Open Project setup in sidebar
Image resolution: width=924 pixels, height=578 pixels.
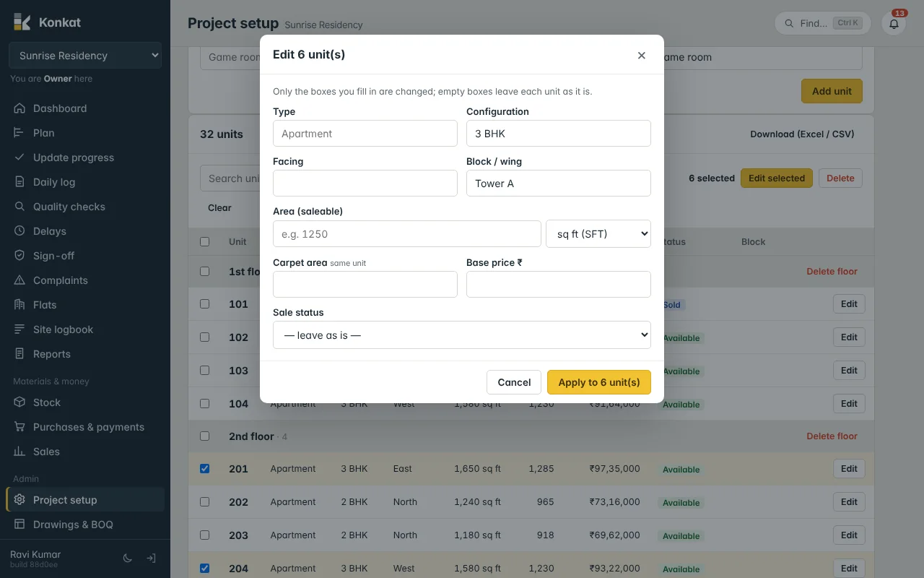(x=85, y=500)
